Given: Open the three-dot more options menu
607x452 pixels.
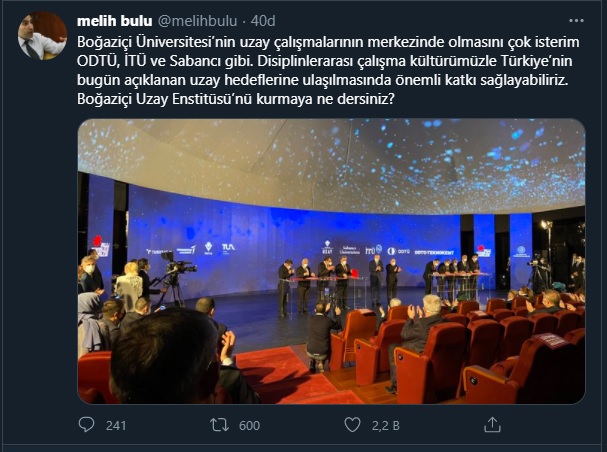Looking at the screenshot, I should (576, 21).
